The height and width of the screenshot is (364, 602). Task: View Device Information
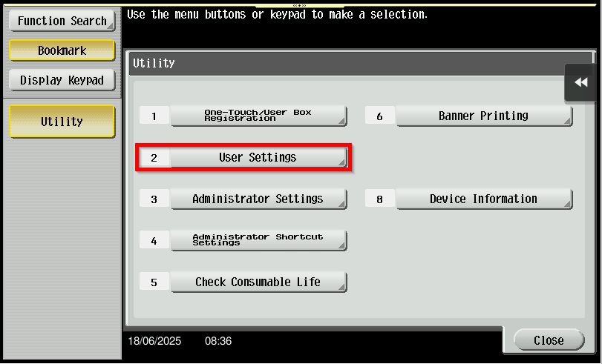click(x=483, y=199)
